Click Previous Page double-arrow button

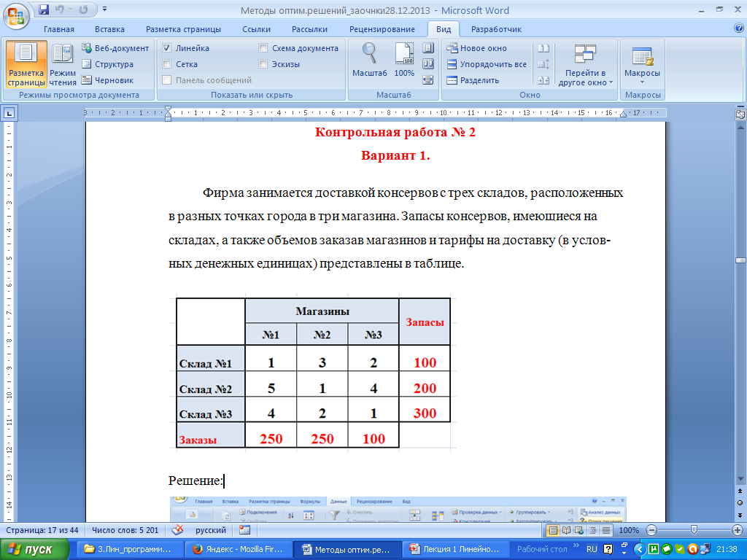[740, 491]
